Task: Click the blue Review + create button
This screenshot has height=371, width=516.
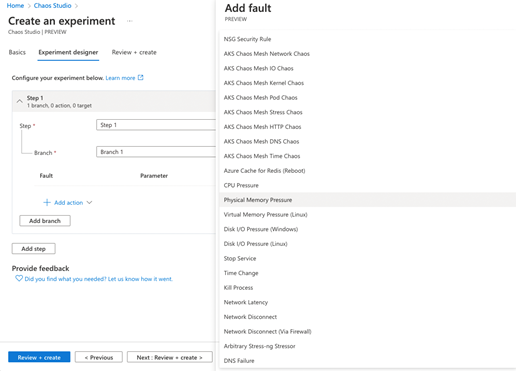Action: click(x=39, y=357)
